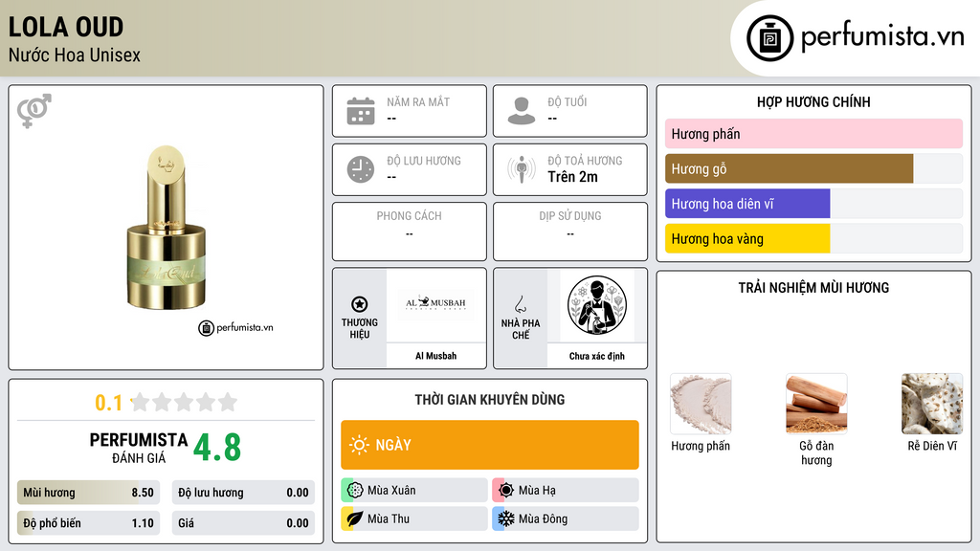Select the Mùa Đông season tag

click(566, 518)
